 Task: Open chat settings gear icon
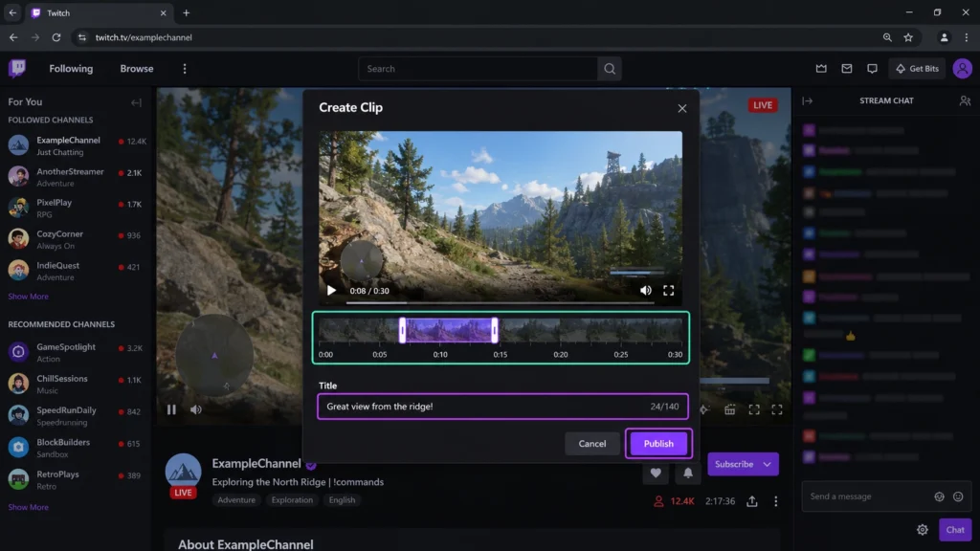pos(923,530)
